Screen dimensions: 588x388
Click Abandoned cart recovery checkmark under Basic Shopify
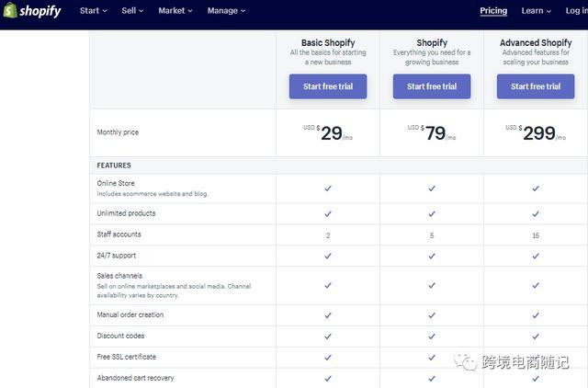328,378
